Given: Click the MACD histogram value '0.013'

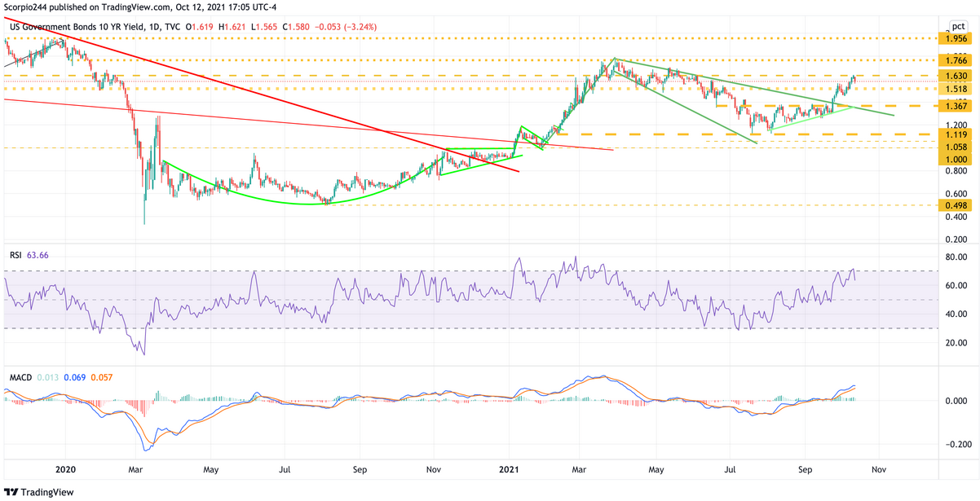Looking at the screenshot, I should point(50,379).
